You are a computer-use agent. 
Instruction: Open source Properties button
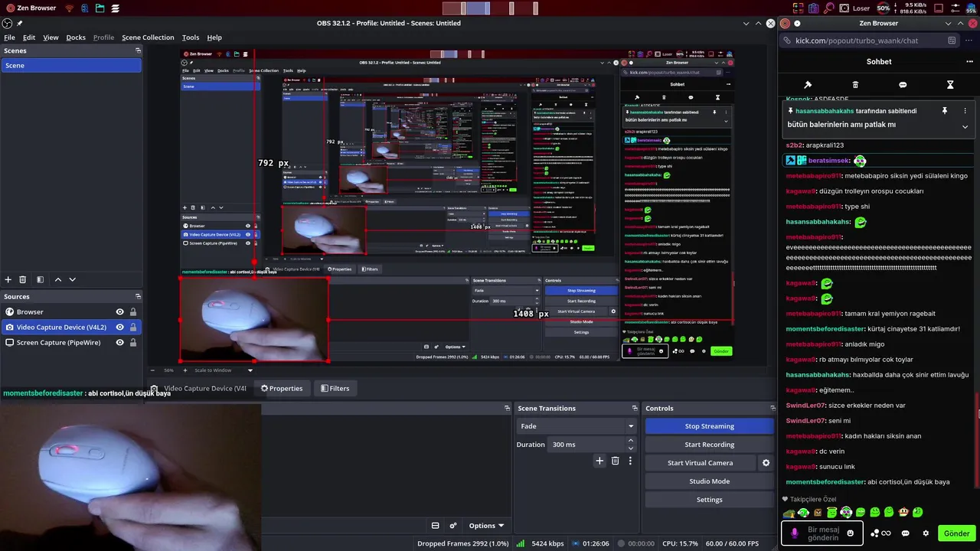(x=282, y=389)
